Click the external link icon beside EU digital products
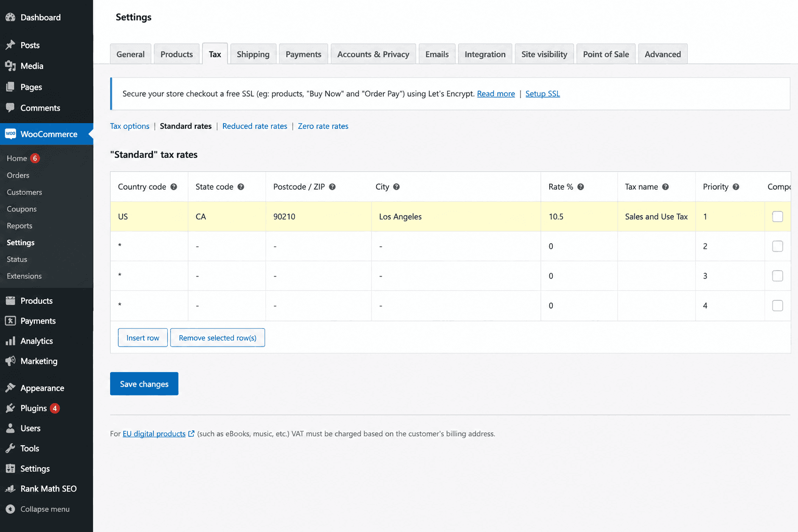Viewport: 798px width, 532px height. (191, 433)
